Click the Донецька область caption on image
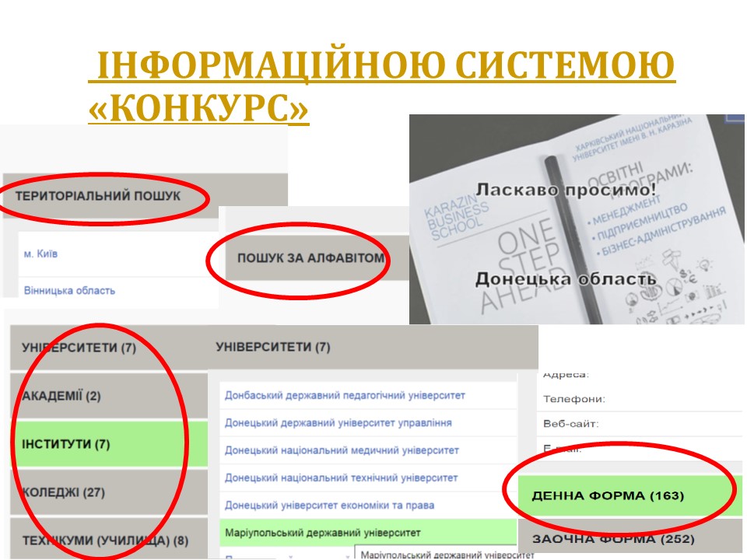The image size is (747, 560). [566, 278]
